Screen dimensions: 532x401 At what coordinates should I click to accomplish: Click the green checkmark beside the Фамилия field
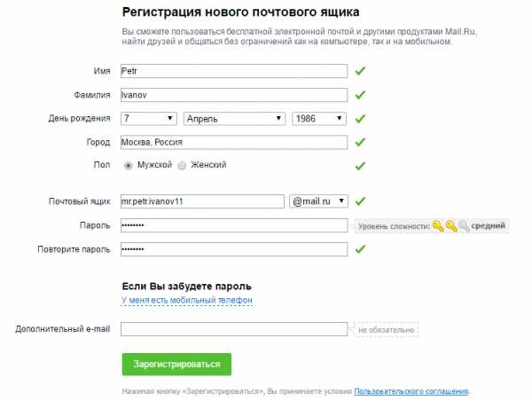click(x=360, y=95)
